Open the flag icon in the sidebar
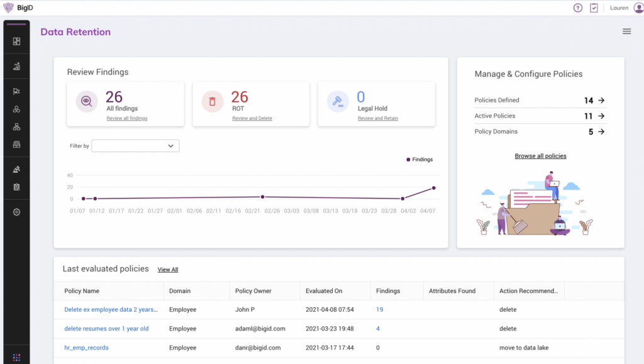 [16, 91]
